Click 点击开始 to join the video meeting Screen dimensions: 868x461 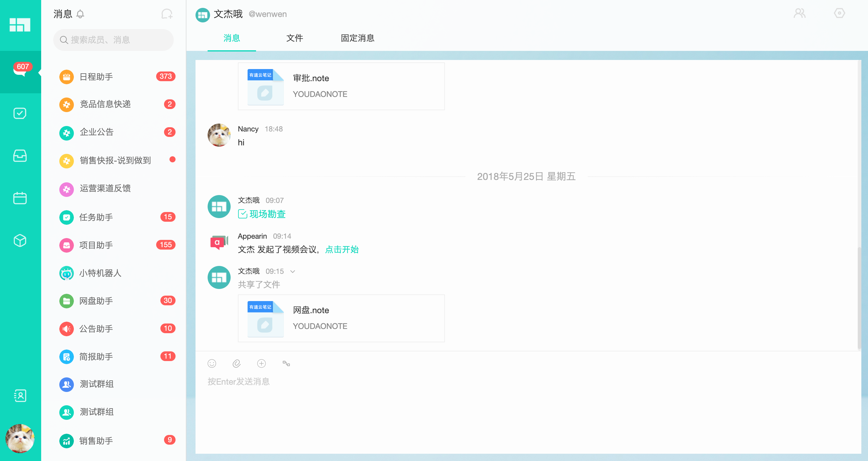(x=342, y=250)
